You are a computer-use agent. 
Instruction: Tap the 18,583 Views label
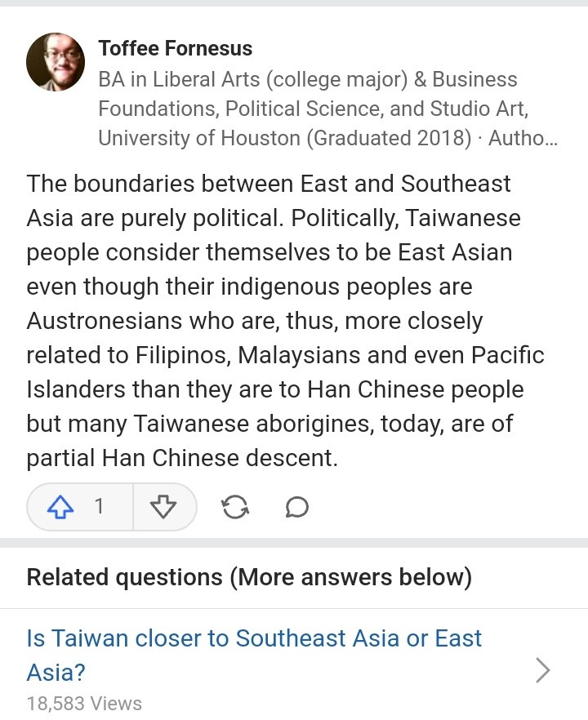click(84, 703)
